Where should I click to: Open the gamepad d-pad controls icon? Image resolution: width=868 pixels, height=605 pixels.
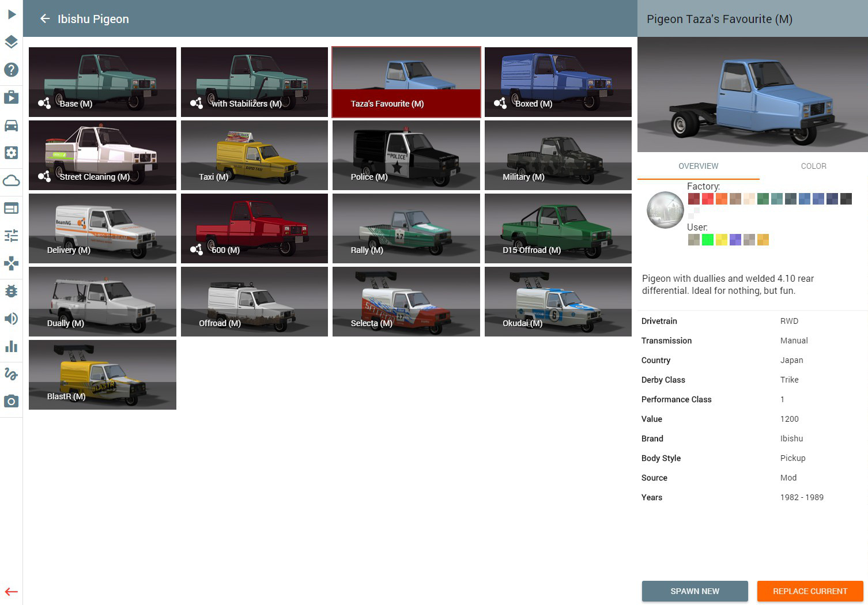[12, 263]
